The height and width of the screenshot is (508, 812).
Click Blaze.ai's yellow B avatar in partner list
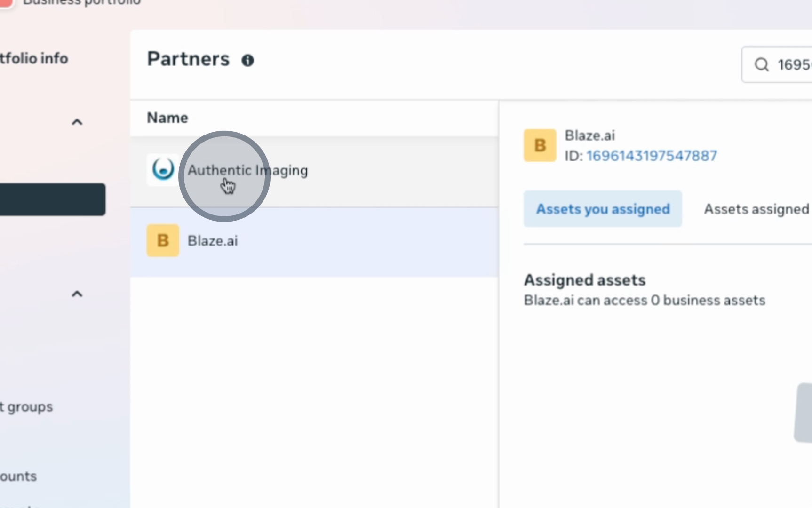(163, 240)
